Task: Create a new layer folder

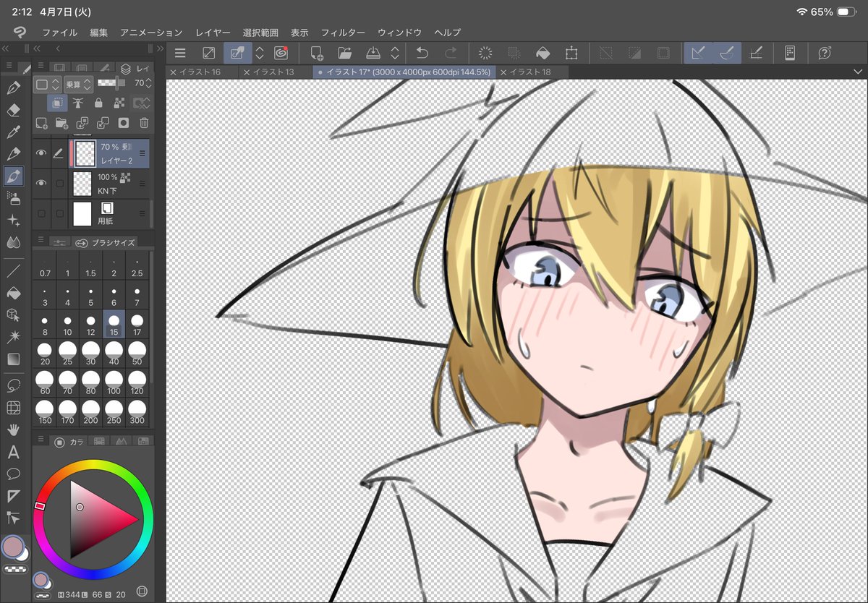Action: pos(62,122)
